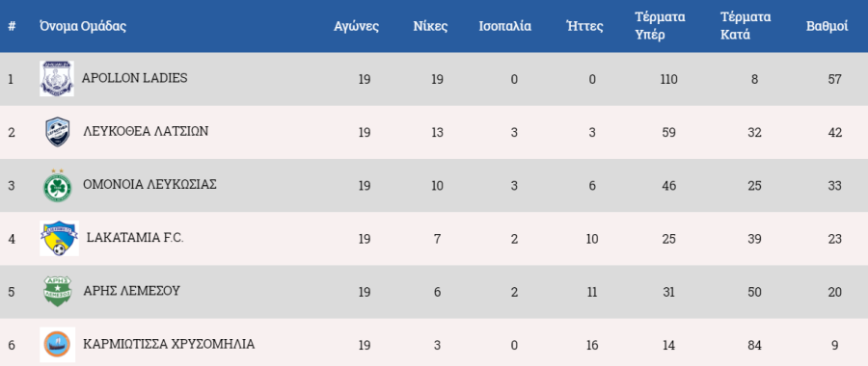868x366 pixels.
Task: Visit the ΚΑΡΜΙΩΤΙΣΣΑ ΧΡΥΣΟΜΗΛΙΑ team name
Action: pyautogui.click(x=169, y=344)
